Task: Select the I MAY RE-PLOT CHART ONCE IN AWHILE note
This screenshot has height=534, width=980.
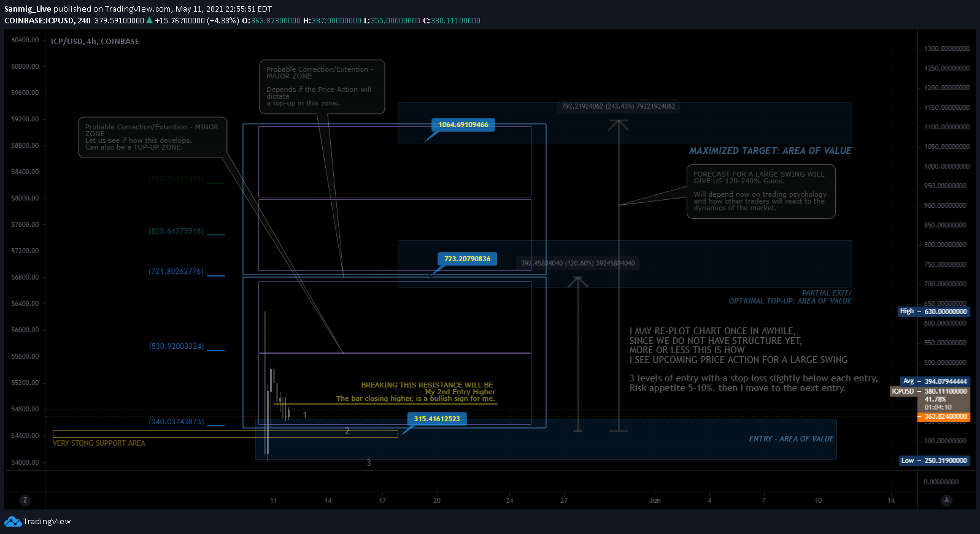Action: 712,331
